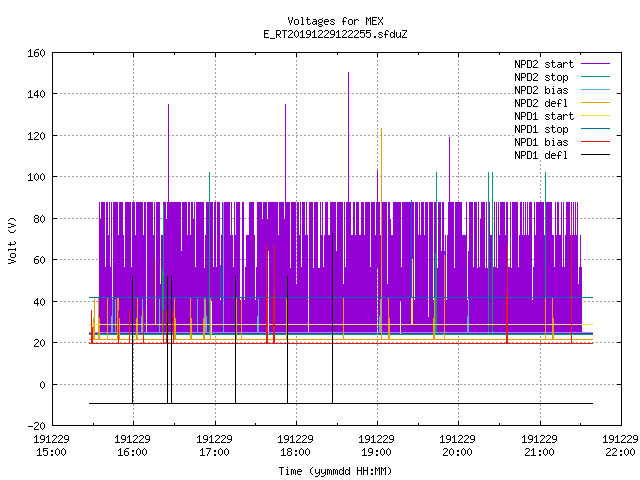The image size is (640, 480).
Task: Click the Time (yymmdd HH:MM) axis label
Action: (x=335, y=471)
